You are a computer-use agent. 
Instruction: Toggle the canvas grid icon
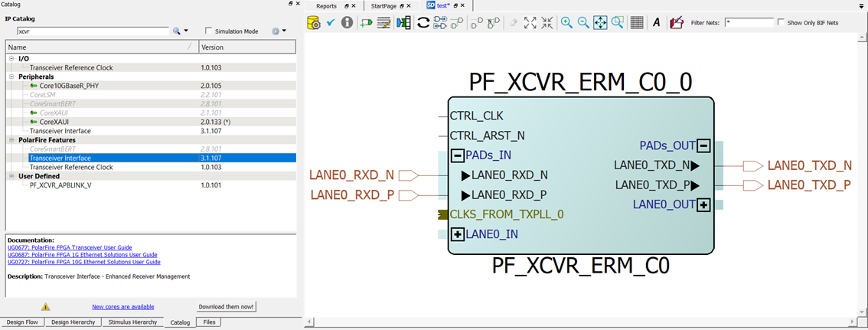[636, 23]
